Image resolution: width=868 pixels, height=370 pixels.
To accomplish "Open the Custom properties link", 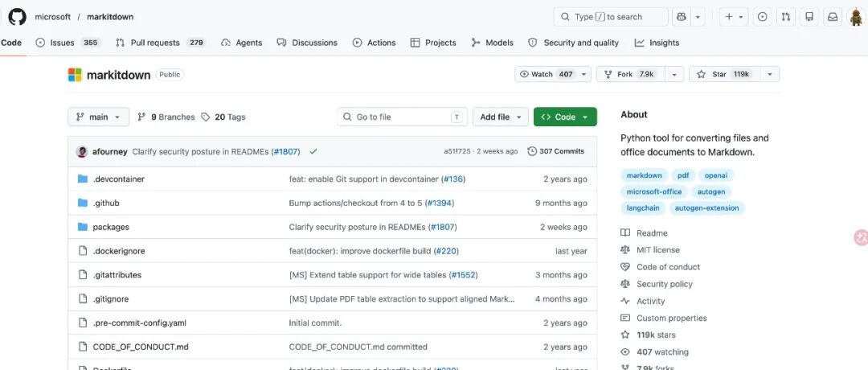I will pos(671,318).
